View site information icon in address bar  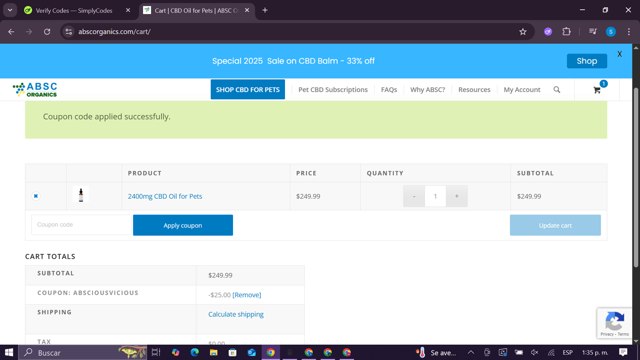[69, 31]
